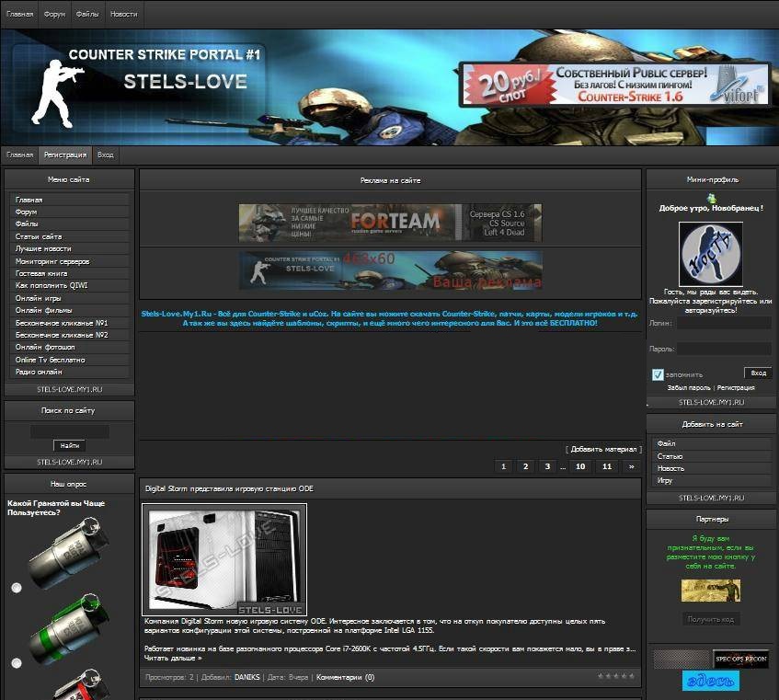Open "Файлы" in the top navigation bar
The width and height of the screenshot is (779, 700).
[x=87, y=14]
